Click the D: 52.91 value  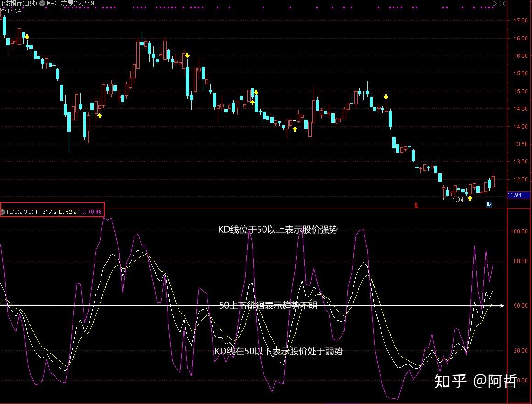[69, 212]
